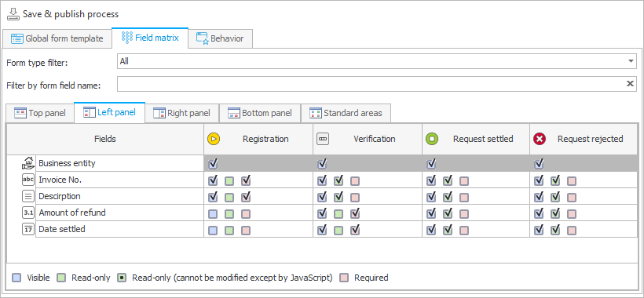The image size is (644, 298).
Task: Click the pink Required legend swatch
Action: pyautogui.click(x=344, y=278)
